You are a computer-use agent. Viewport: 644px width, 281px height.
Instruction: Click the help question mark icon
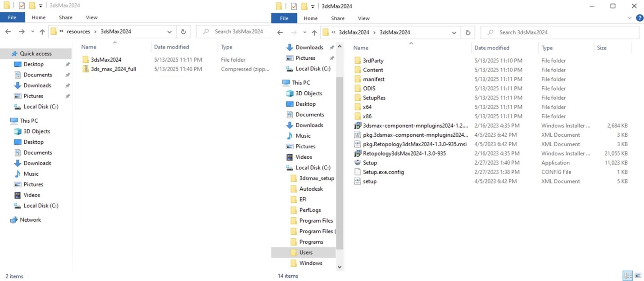click(639, 18)
